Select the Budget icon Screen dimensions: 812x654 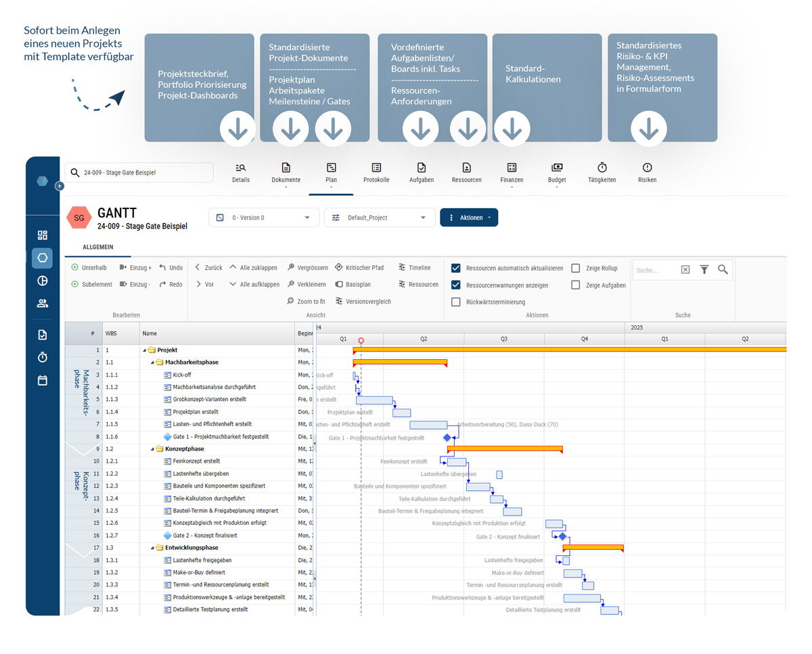tap(556, 172)
